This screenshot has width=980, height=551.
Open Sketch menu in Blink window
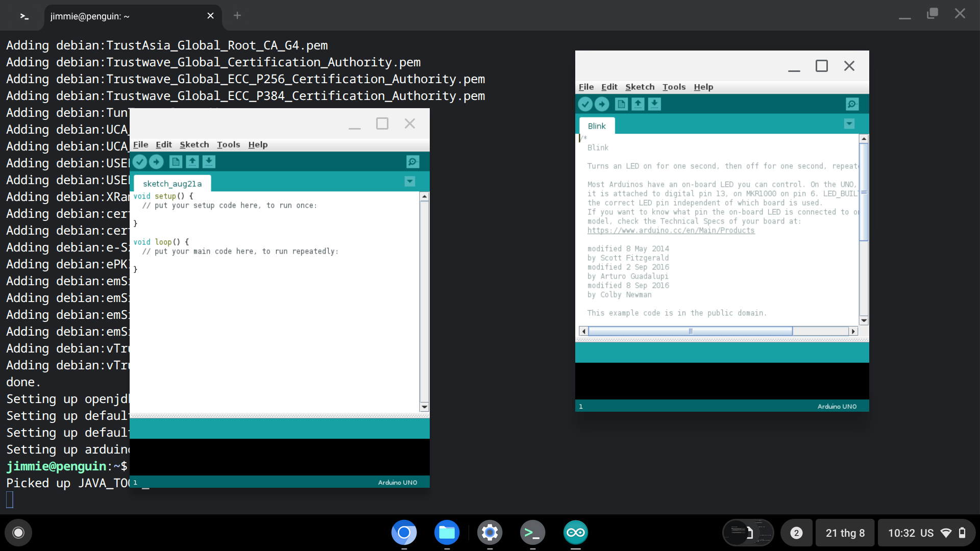click(640, 87)
